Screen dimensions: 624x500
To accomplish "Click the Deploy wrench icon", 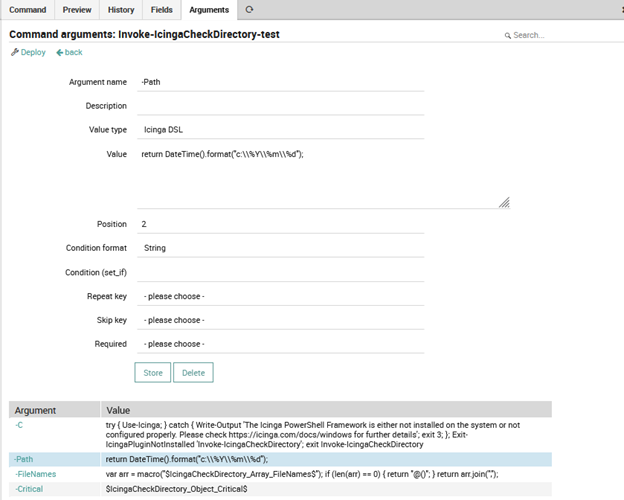I will click(15, 52).
